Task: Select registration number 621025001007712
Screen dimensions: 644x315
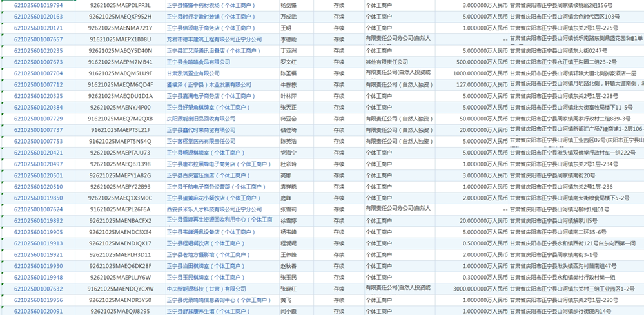Action: click(38, 84)
